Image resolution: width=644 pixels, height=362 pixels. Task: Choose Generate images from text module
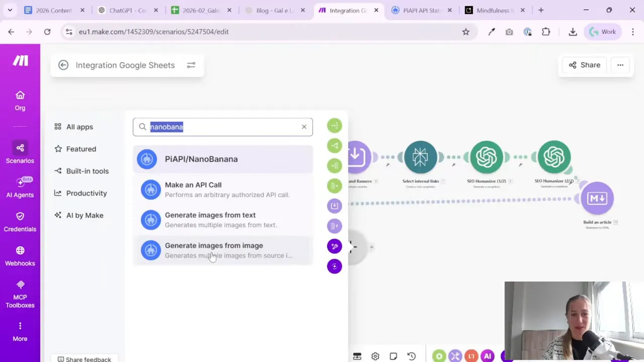222,220
